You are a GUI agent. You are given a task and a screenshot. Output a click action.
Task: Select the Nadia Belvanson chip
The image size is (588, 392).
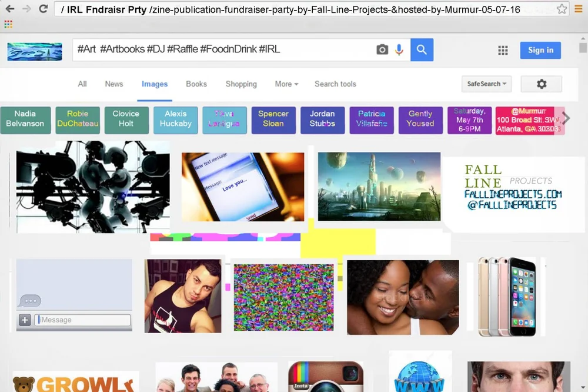(x=25, y=120)
